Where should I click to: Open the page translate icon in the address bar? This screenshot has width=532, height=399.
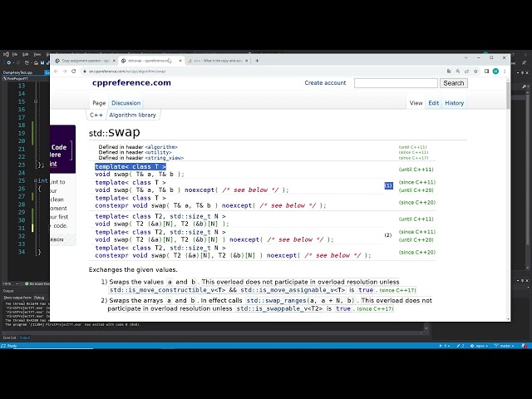(449, 71)
